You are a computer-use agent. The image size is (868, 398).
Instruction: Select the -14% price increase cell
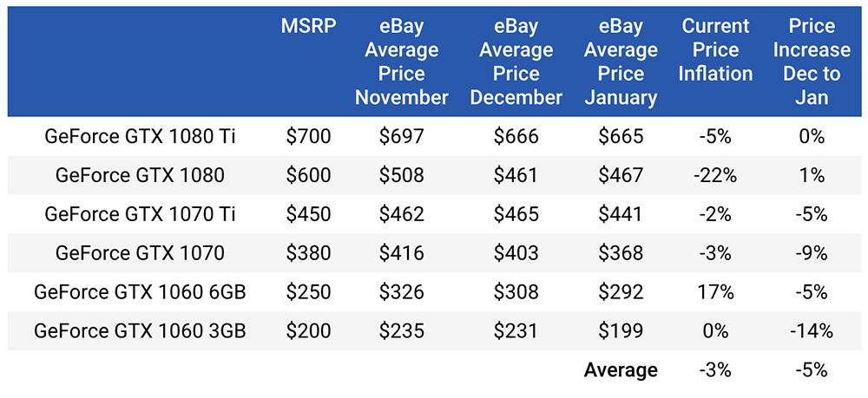pyautogui.click(x=812, y=330)
